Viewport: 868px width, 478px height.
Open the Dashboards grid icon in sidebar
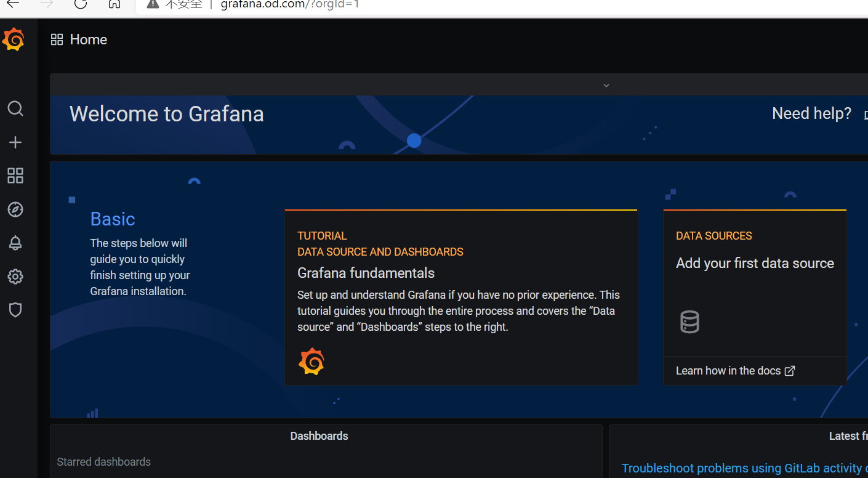pos(15,176)
